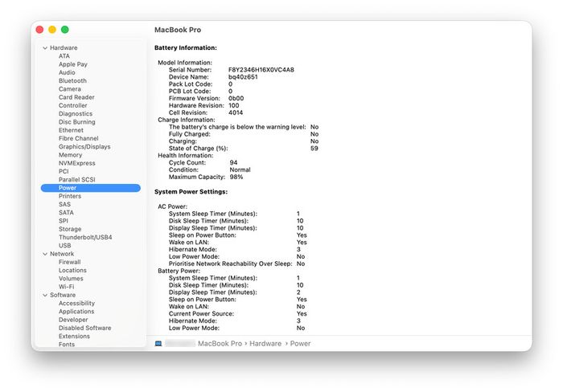Click the State of Charge value 59
The height and width of the screenshot is (392, 563).
(x=314, y=149)
